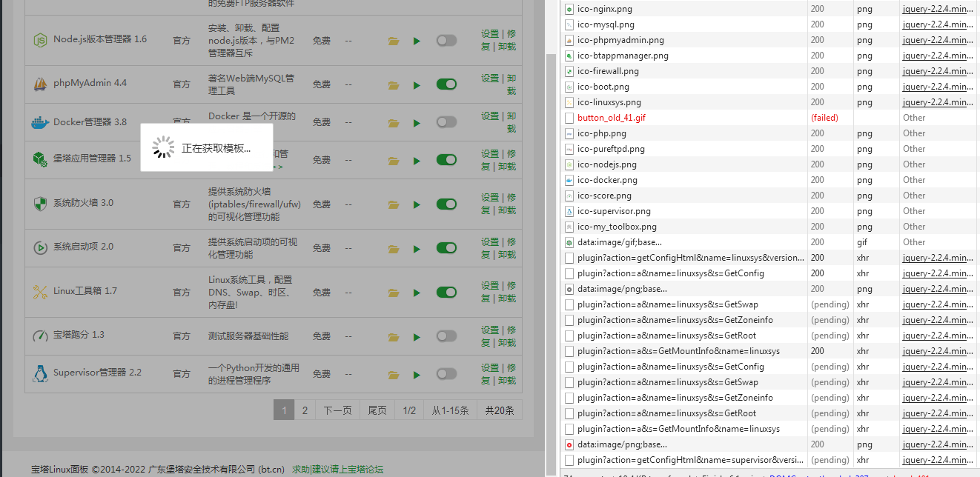Screen dimensions: 980x477
Task: Open 设置 for Linux工具箱
Action: [490, 286]
